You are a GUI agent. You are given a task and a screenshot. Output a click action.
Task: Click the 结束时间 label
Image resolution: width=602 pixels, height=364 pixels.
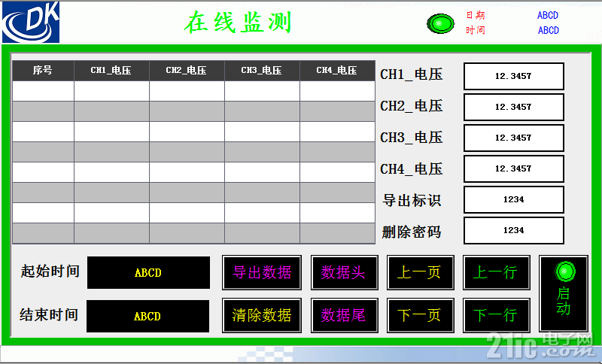(x=49, y=315)
